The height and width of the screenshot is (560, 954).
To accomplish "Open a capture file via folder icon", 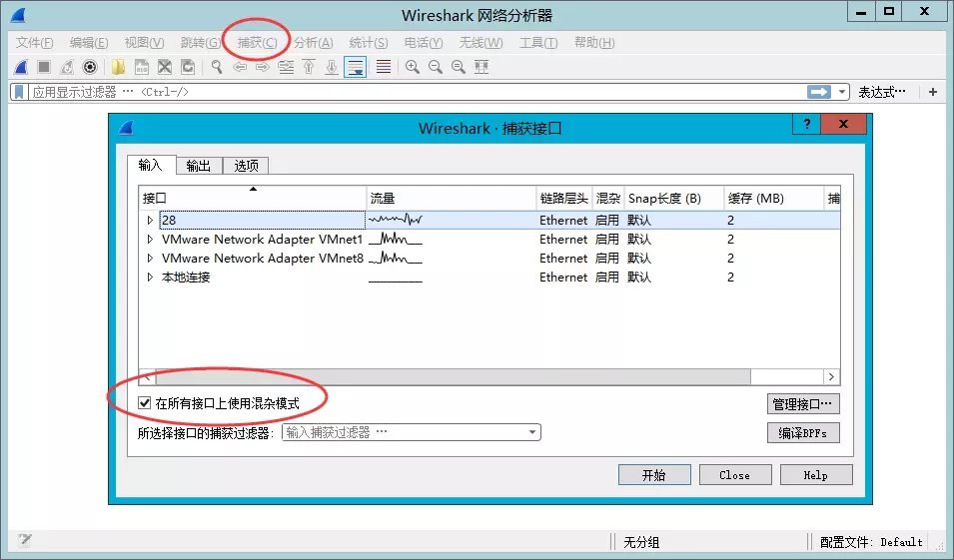I will point(118,67).
